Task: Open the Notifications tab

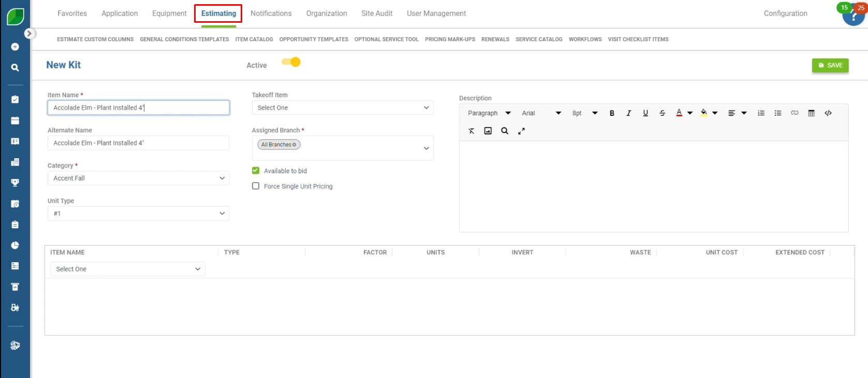Action: (x=271, y=13)
